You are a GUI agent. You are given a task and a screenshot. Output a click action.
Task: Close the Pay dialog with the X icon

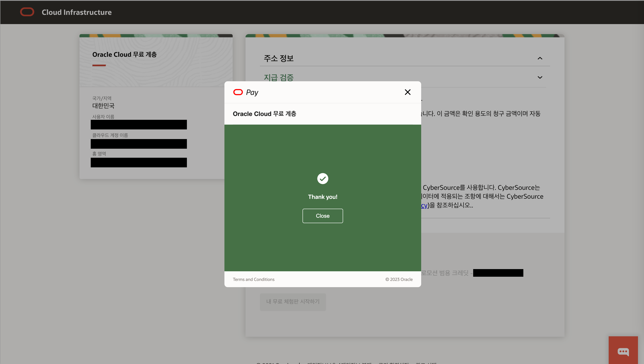point(407,92)
